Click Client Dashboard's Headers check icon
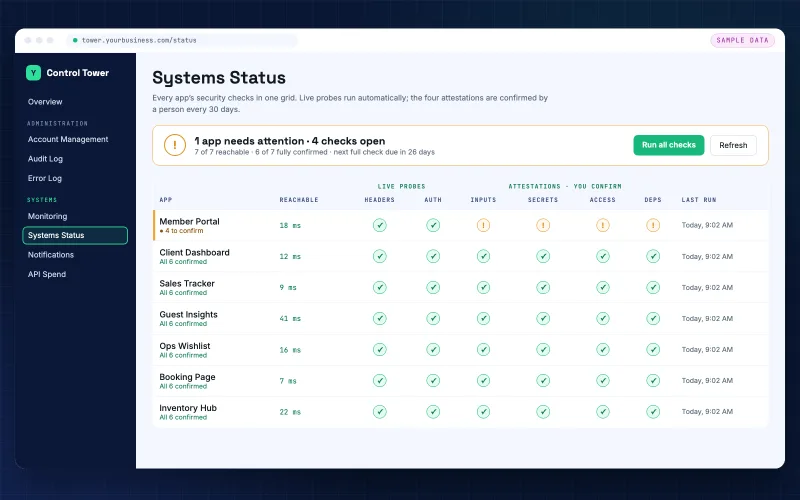This screenshot has height=500, width=800. (x=380, y=256)
